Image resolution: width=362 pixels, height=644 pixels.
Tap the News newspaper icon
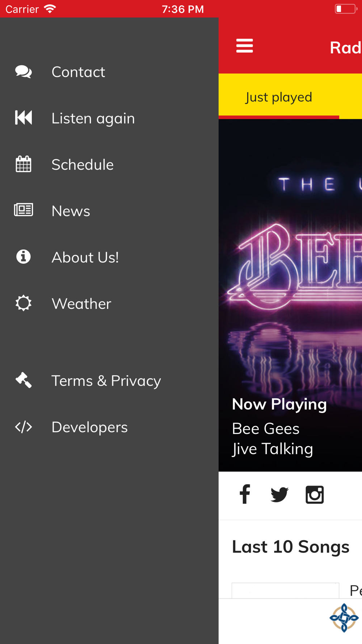click(24, 210)
